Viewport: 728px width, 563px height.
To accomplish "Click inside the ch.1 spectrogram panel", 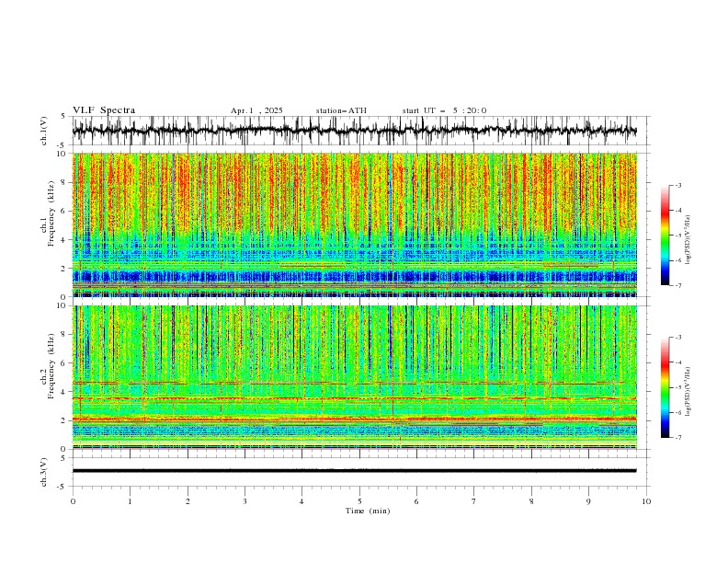I will (x=355, y=224).
